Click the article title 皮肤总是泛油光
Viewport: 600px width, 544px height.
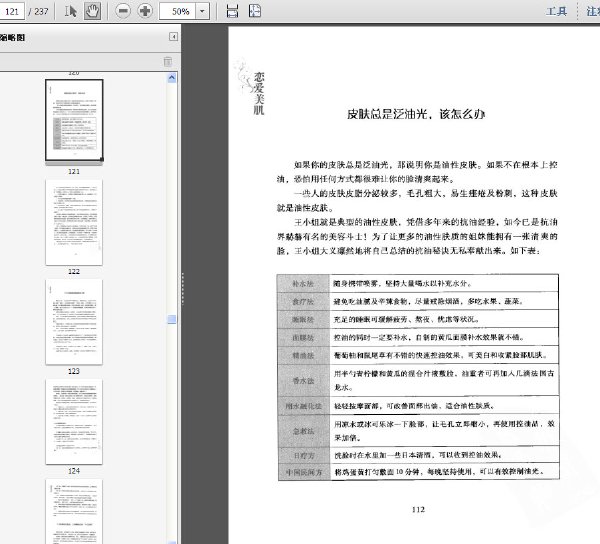[x=416, y=114]
